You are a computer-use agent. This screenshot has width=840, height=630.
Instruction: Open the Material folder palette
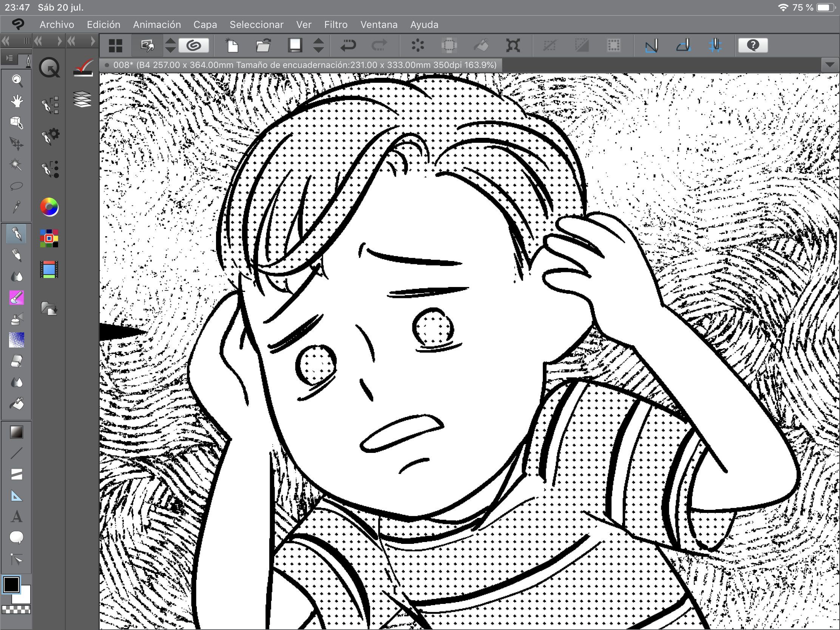49,308
